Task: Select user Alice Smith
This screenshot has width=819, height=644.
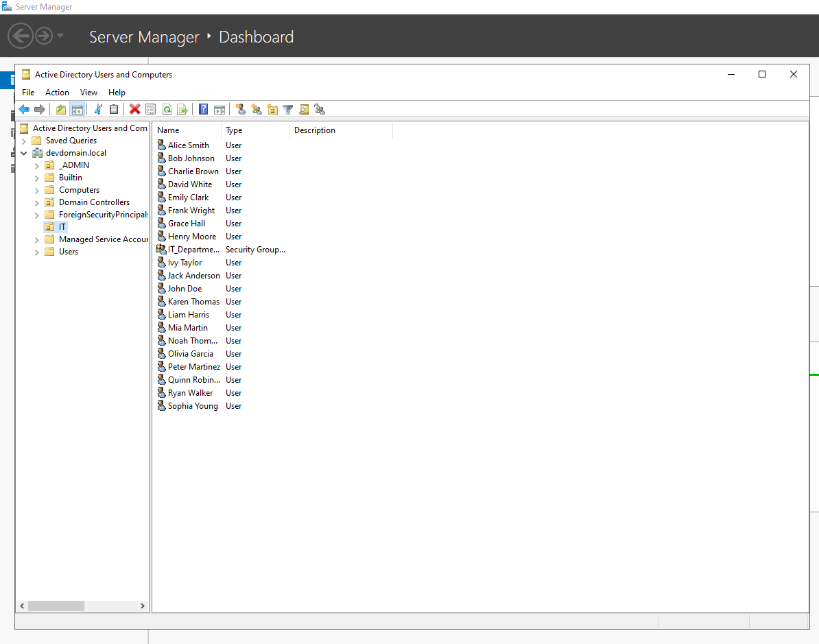Action: (189, 145)
